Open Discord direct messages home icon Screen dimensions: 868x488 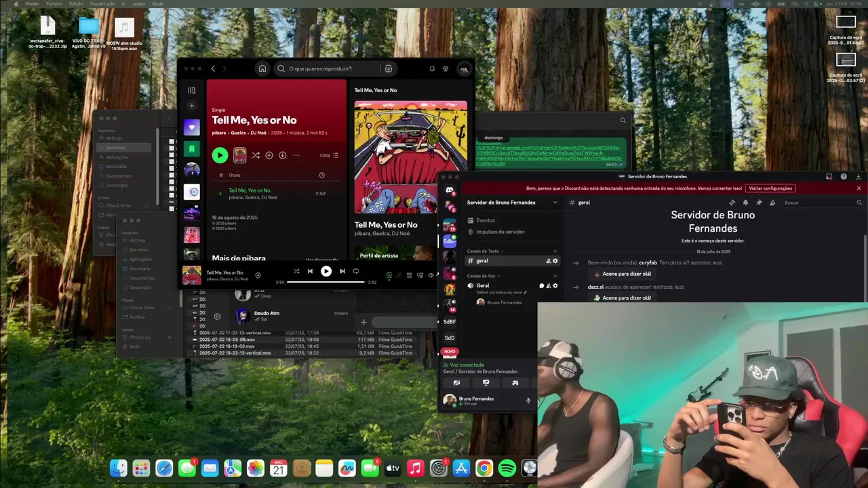pos(450,190)
